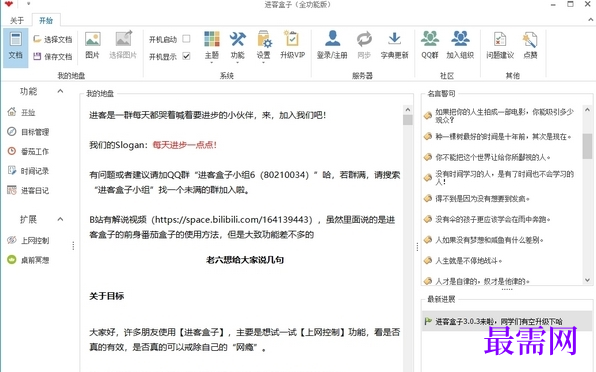Screen dimensions: 596x372
Task: Switch to the 关于 tab
Action: (x=17, y=21)
